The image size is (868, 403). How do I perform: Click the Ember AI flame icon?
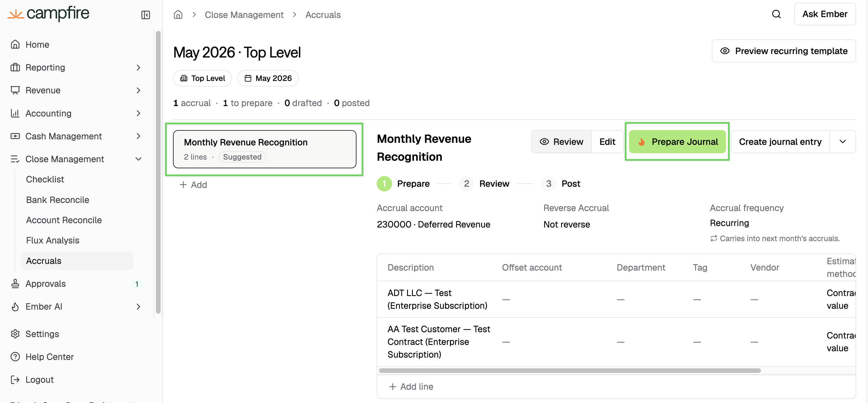pos(15,306)
